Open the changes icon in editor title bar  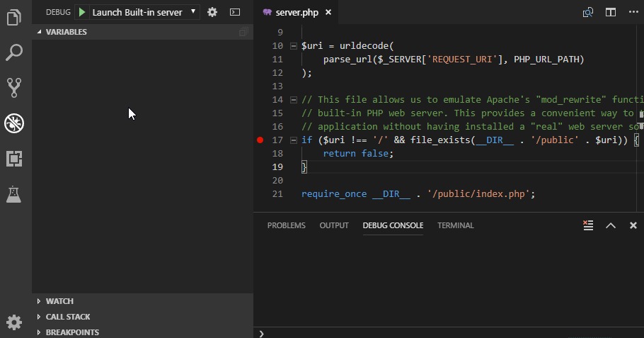point(587,12)
